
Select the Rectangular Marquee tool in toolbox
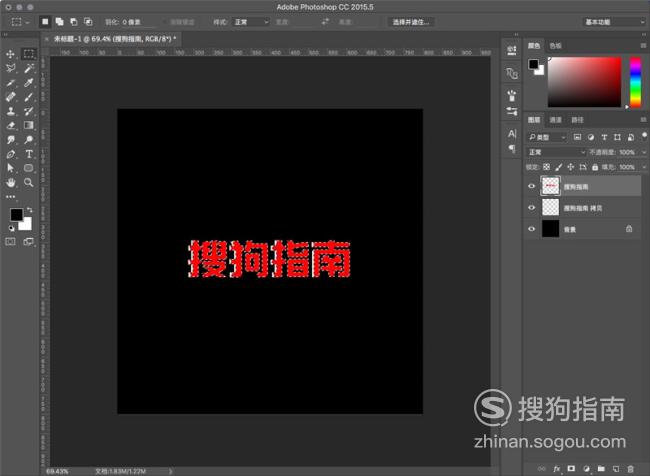(x=29, y=54)
